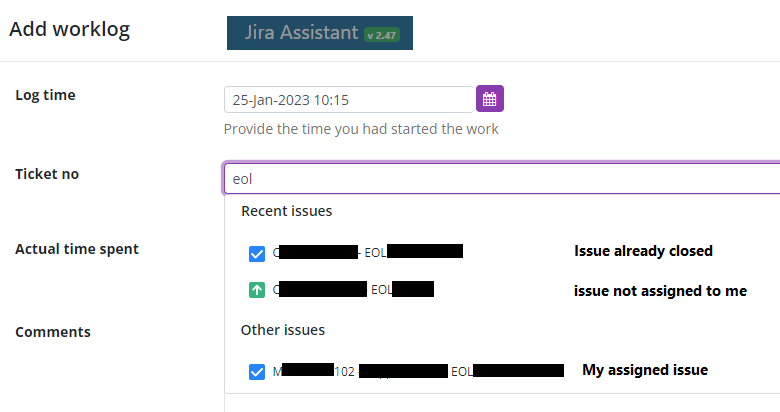Image resolution: width=780 pixels, height=412 pixels.
Task: Click the v 2.47 version badge
Action: click(382, 35)
